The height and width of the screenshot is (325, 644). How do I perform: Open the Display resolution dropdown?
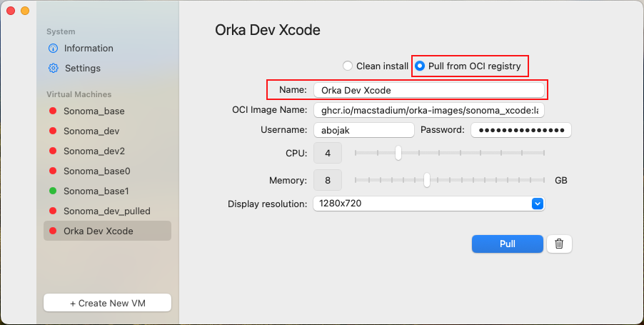click(x=428, y=204)
